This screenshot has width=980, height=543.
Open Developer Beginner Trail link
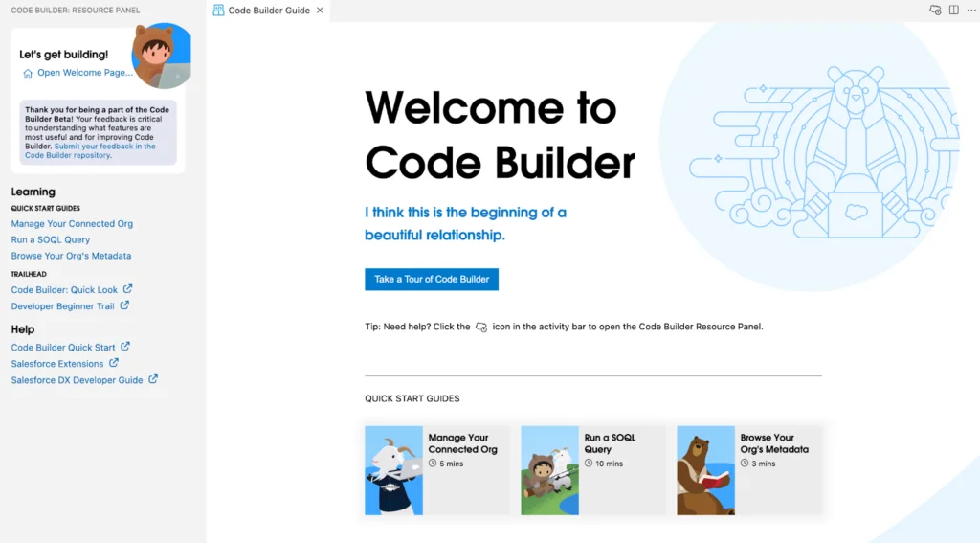click(62, 305)
